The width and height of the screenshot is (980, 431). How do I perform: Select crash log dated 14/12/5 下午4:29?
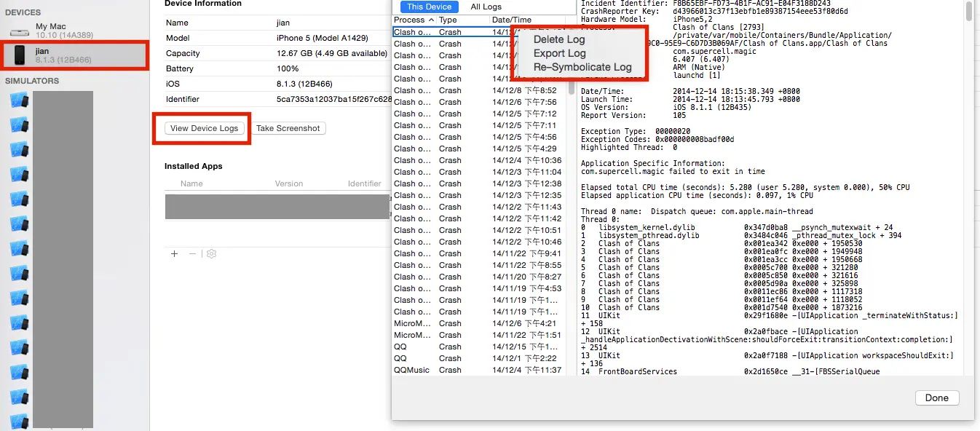479,149
